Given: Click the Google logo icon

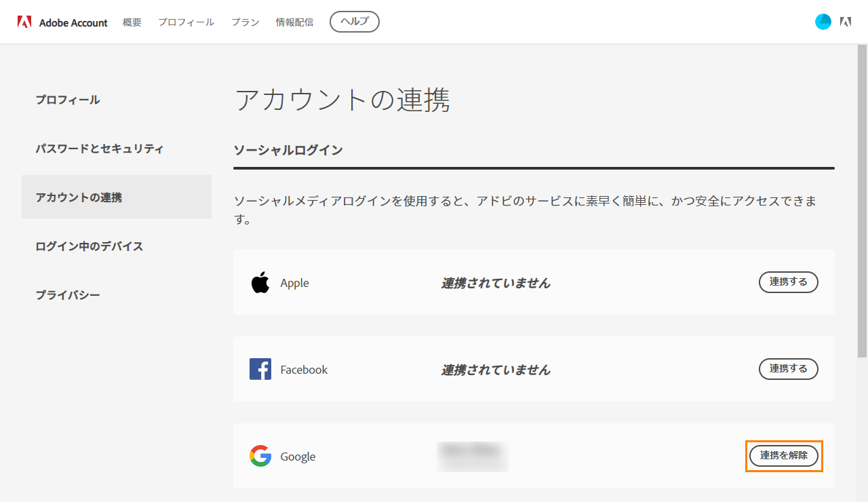Looking at the screenshot, I should (x=260, y=456).
